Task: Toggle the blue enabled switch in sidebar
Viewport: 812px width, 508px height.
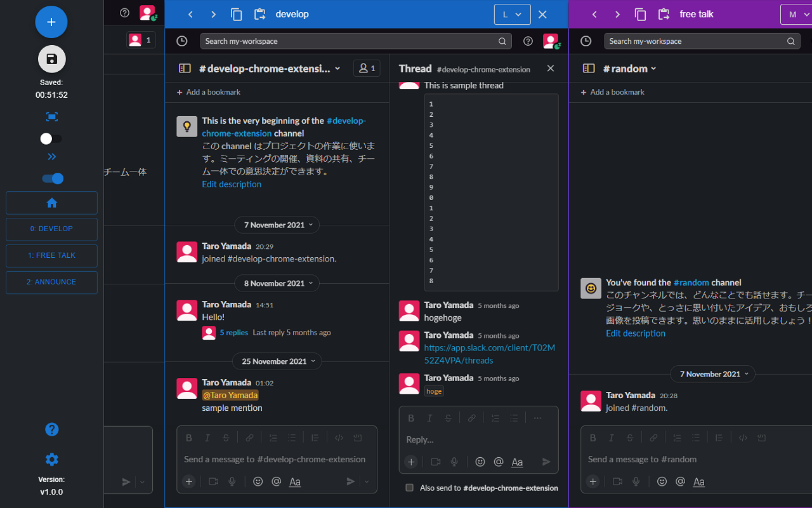Action: (53, 178)
